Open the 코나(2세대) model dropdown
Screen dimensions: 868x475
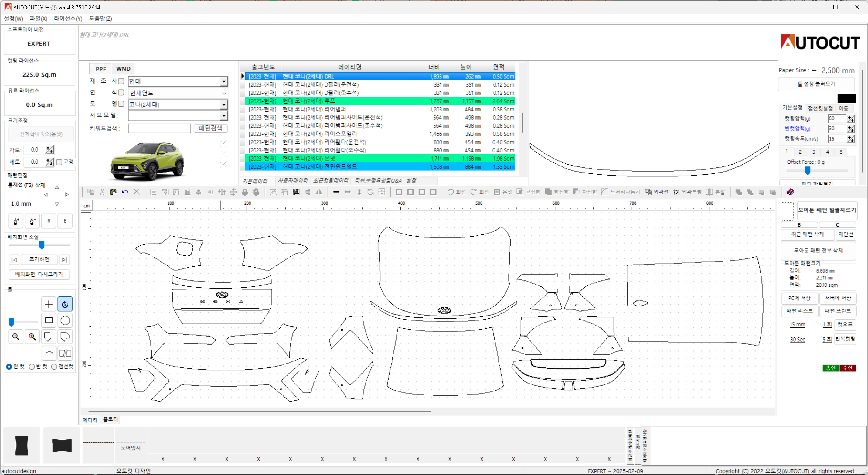coord(224,104)
